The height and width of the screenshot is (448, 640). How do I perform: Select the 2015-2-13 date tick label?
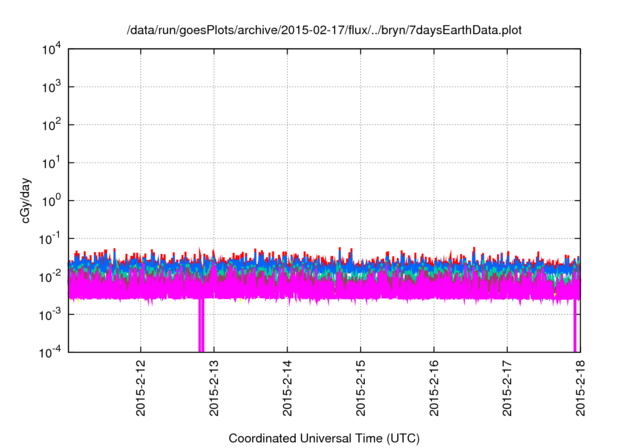(214, 388)
